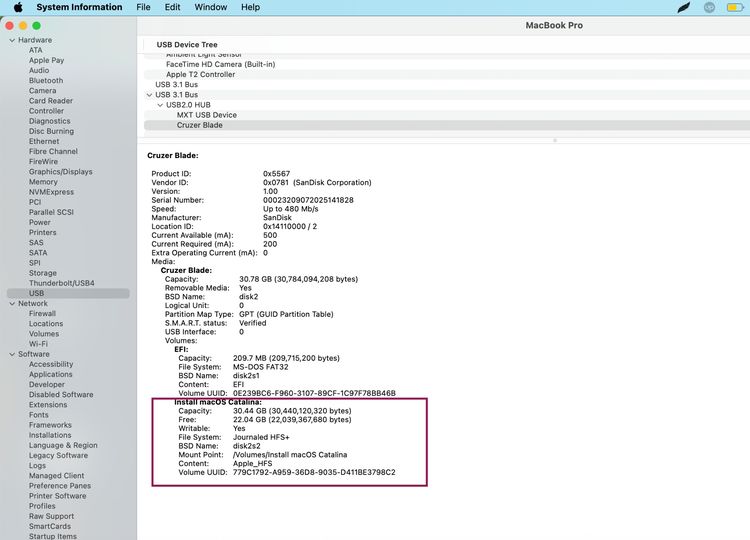Select MXT USB Device in USB tree
This screenshot has height=540, width=750.
click(446, 115)
